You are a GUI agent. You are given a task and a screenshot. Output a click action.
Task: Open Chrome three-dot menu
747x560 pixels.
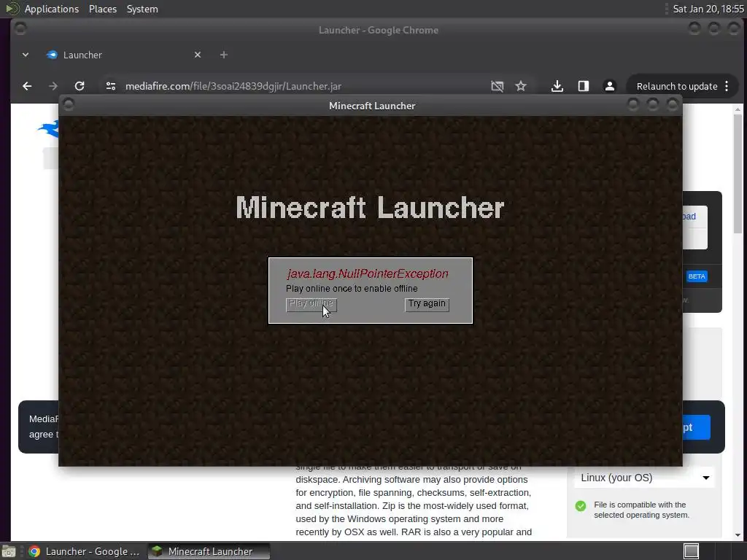[x=727, y=86]
